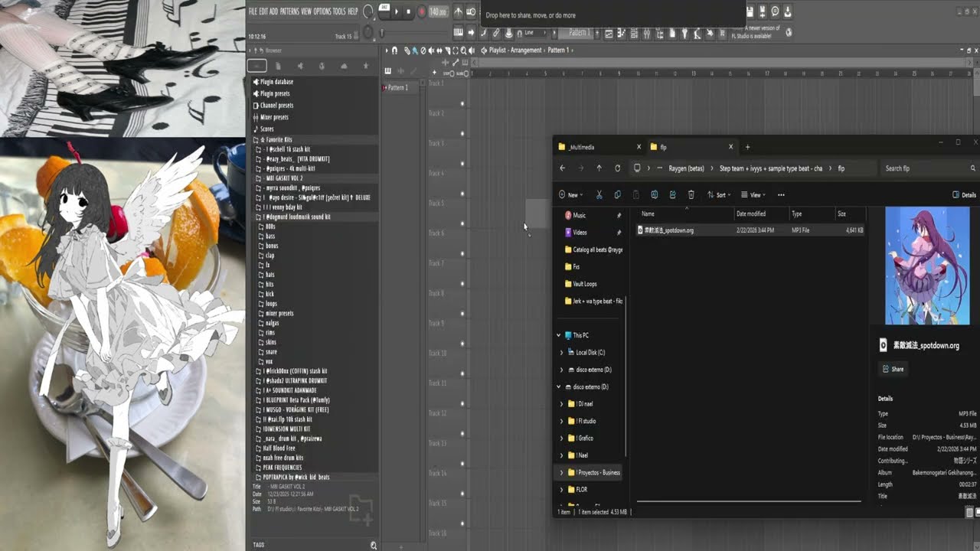The image size is (980, 551).
Task: Select the Playback speaker tool in playlist toolbar
Action: point(472,51)
